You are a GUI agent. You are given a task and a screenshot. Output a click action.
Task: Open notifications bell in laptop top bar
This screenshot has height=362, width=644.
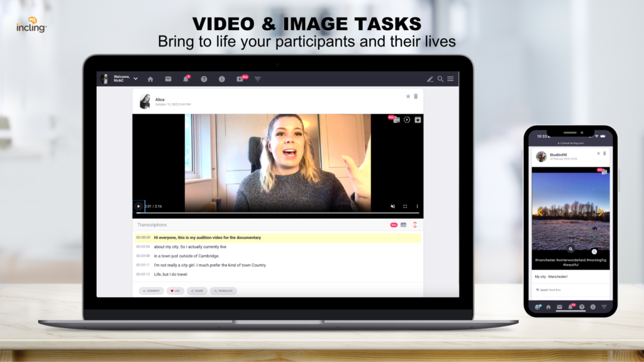coord(186,79)
